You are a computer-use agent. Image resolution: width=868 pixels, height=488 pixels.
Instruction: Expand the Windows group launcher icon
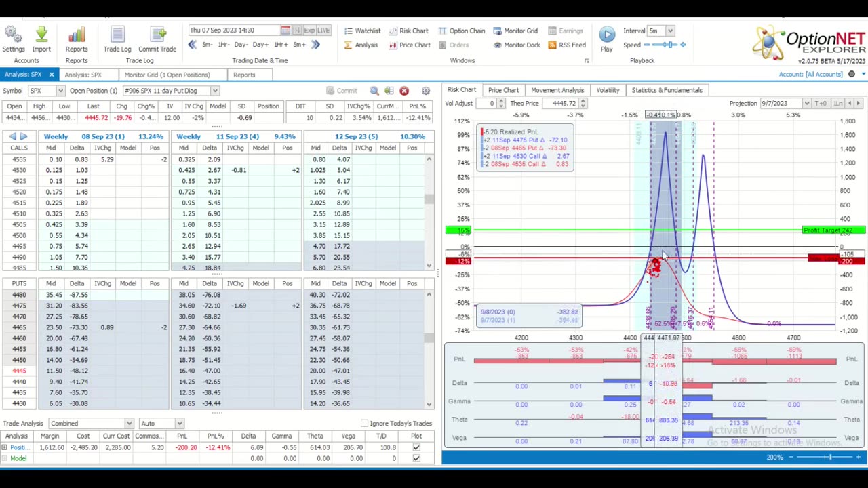(587, 61)
